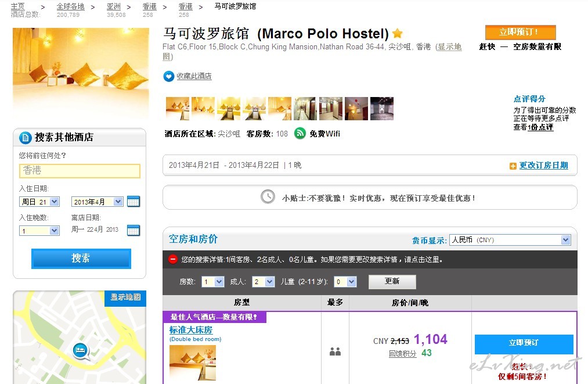
Task: Open the 1份点评 reviews link
Action: click(x=540, y=127)
